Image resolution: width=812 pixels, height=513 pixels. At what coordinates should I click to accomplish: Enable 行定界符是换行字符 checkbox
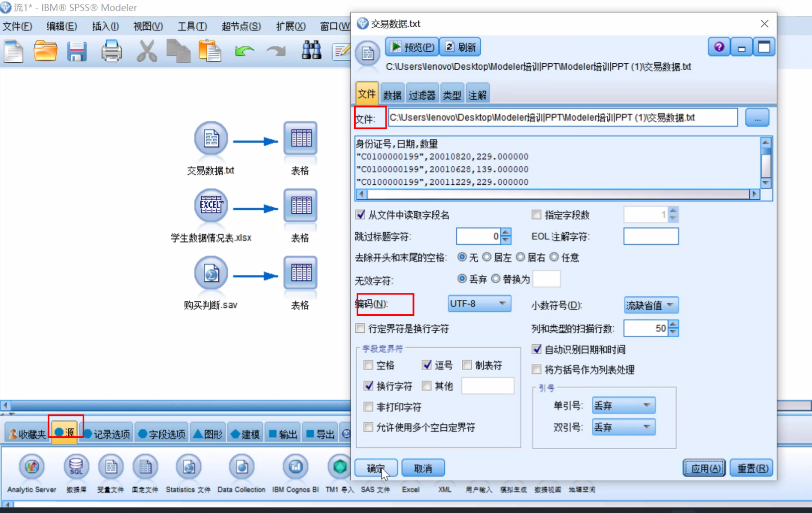(360, 328)
